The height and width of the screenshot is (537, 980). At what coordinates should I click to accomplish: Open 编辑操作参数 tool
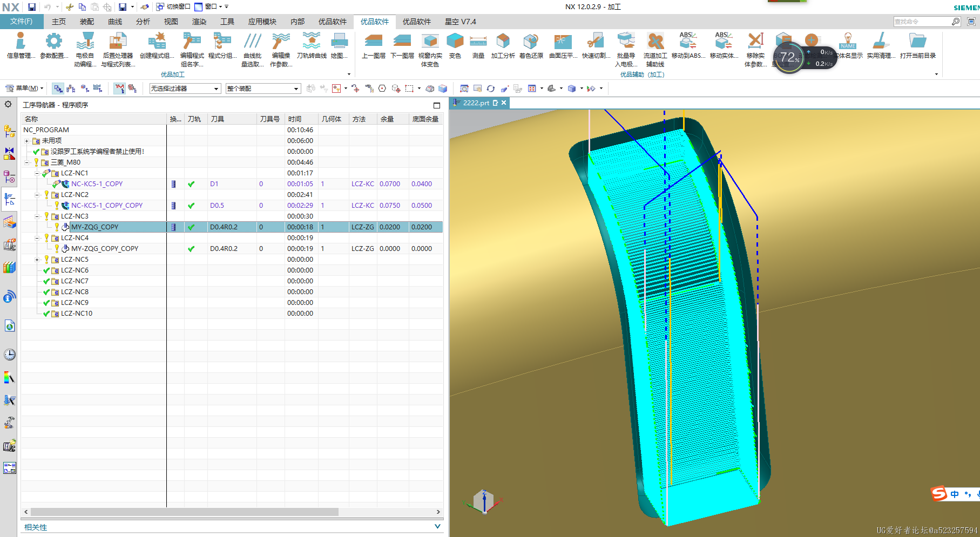[x=281, y=49]
